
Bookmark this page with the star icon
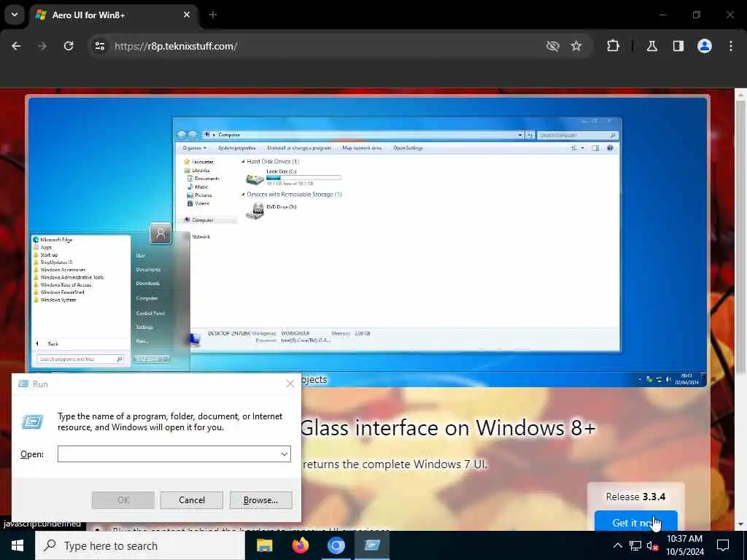(576, 46)
